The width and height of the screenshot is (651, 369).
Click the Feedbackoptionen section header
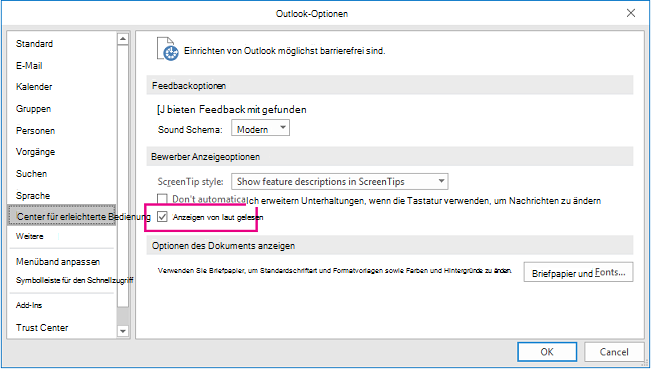(389, 86)
